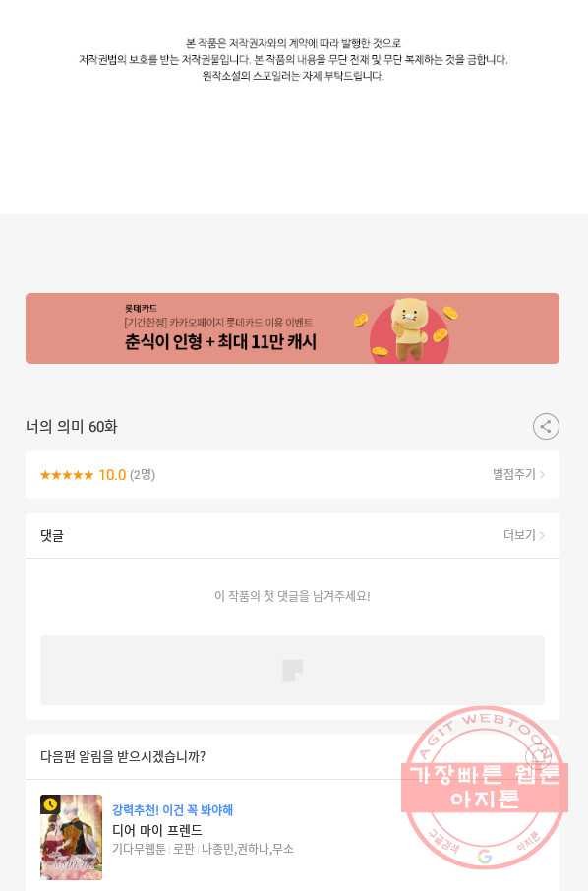The width and height of the screenshot is (588, 891).
Task: Click the 댓글 section header
Action: point(52,535)
